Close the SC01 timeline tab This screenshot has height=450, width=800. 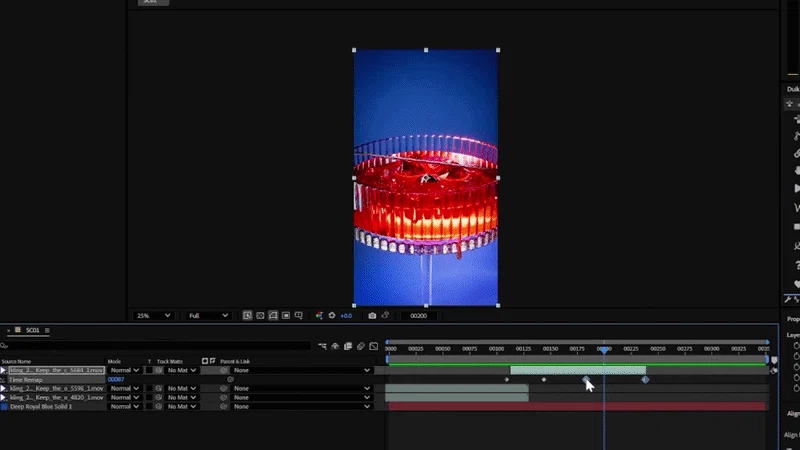(x=8, y=331)
